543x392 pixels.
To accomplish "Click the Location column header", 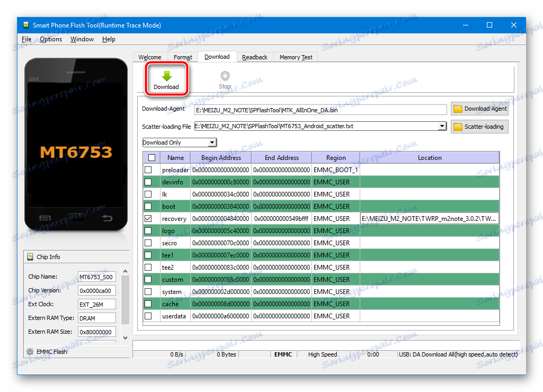I will [x=430, y=157].
